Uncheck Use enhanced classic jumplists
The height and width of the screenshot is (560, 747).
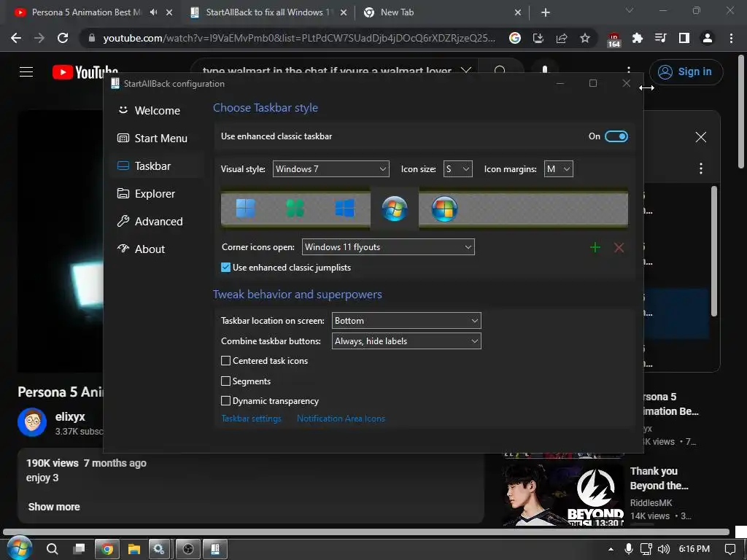[x=226, y=267]
